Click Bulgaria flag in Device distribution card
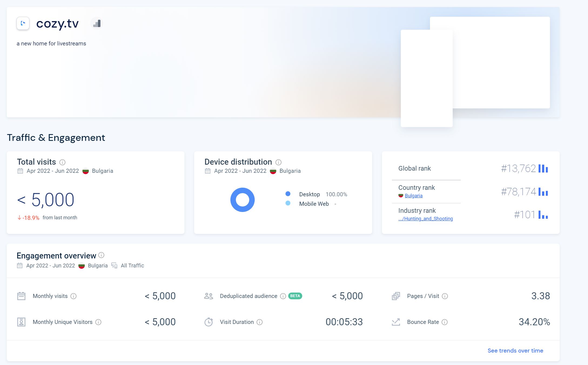Image resolution: width=588 pixels, height=365 pixels. (x=273, y=171)
